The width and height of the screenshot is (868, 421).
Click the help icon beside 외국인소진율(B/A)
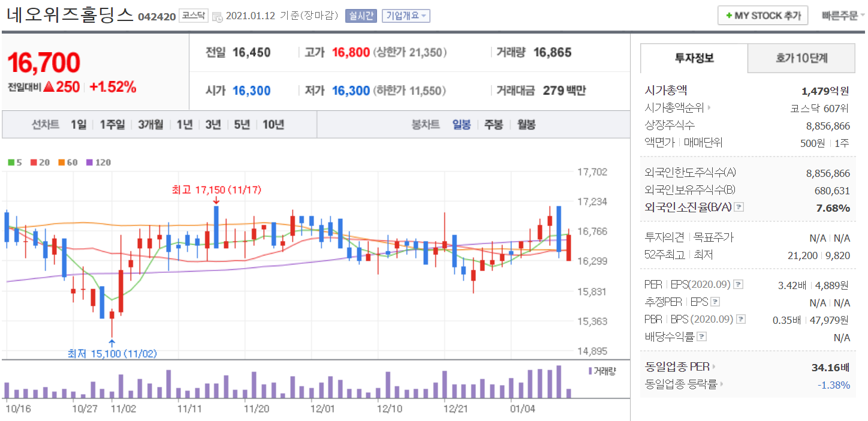click(739, 208)
